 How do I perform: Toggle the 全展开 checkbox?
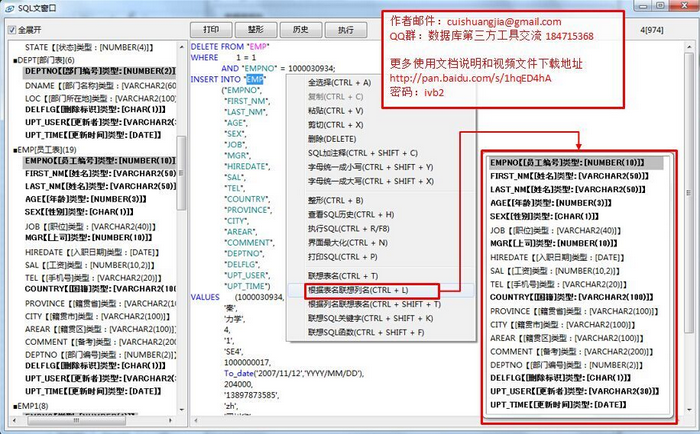(12, 30)
